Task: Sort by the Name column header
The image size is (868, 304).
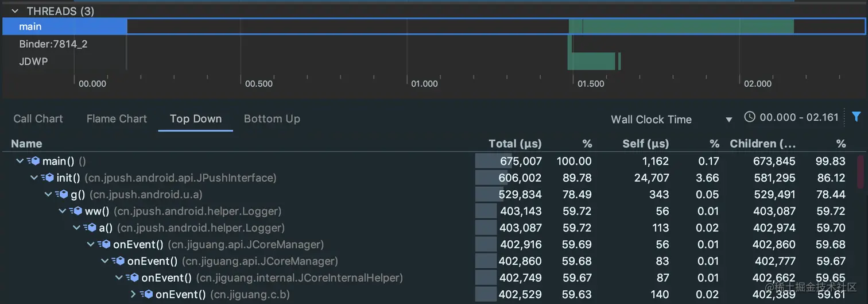Action: click(26, 144)
